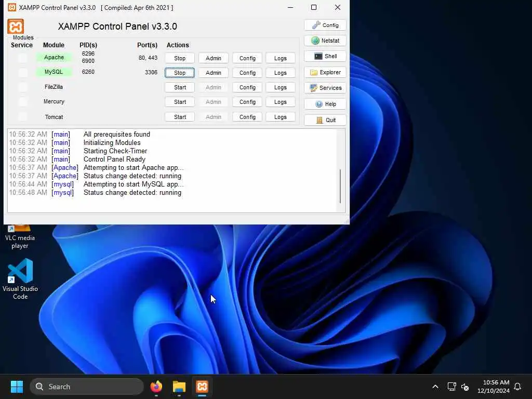Click the Mercury module label
This screenshot has height=399, width=532.
click(54, 101)
